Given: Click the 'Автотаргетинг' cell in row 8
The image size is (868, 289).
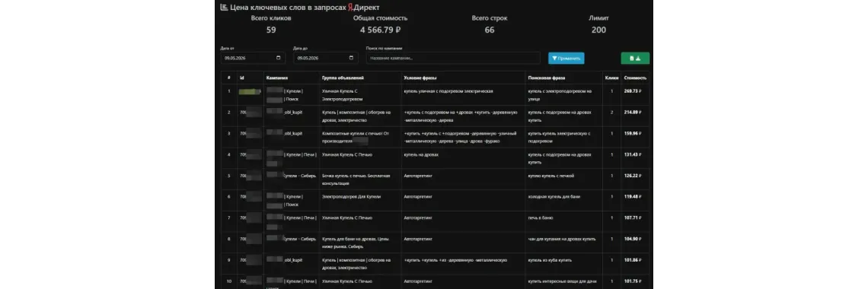Looking at the screenshot, I should coord(418,239).
